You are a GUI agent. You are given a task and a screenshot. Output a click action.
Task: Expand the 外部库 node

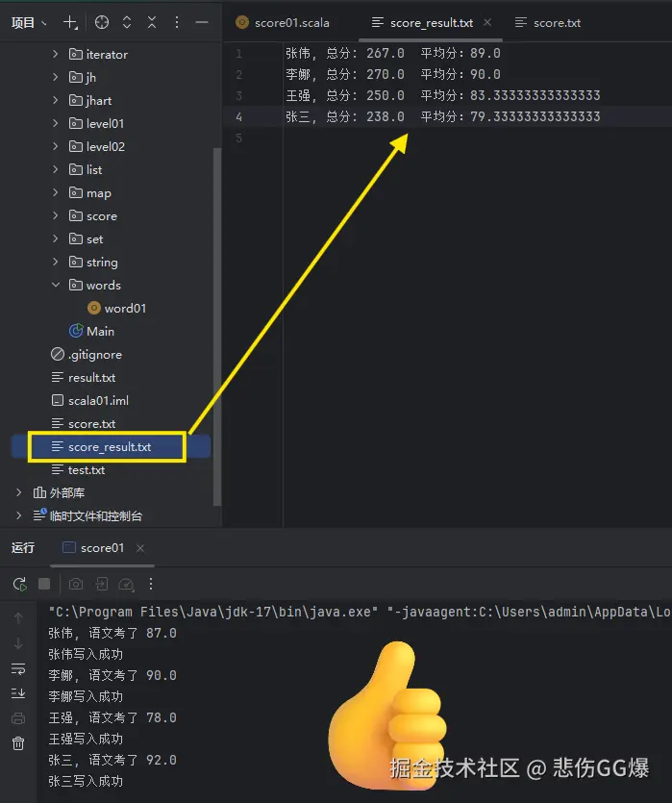(x=19, y=492)
